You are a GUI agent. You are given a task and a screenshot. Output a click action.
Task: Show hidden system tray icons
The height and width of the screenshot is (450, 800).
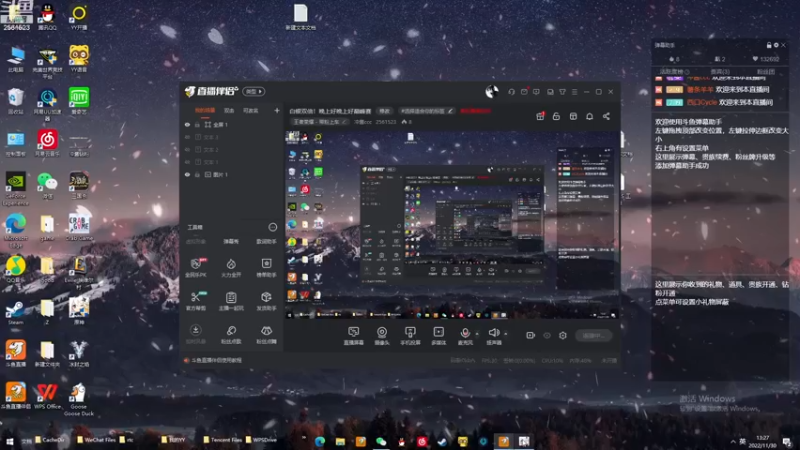[x=733, y=441]
